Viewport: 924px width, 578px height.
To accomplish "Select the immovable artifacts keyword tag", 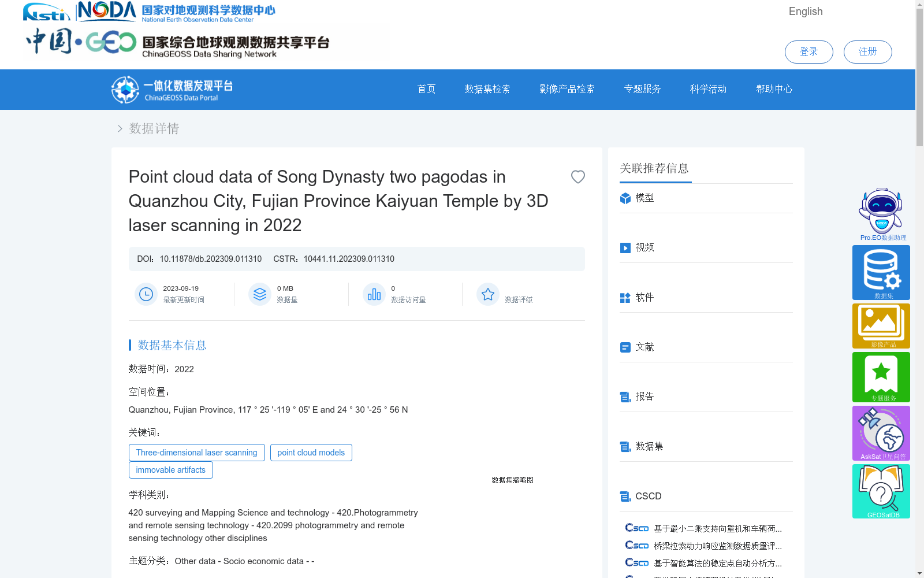I will 171,470.
